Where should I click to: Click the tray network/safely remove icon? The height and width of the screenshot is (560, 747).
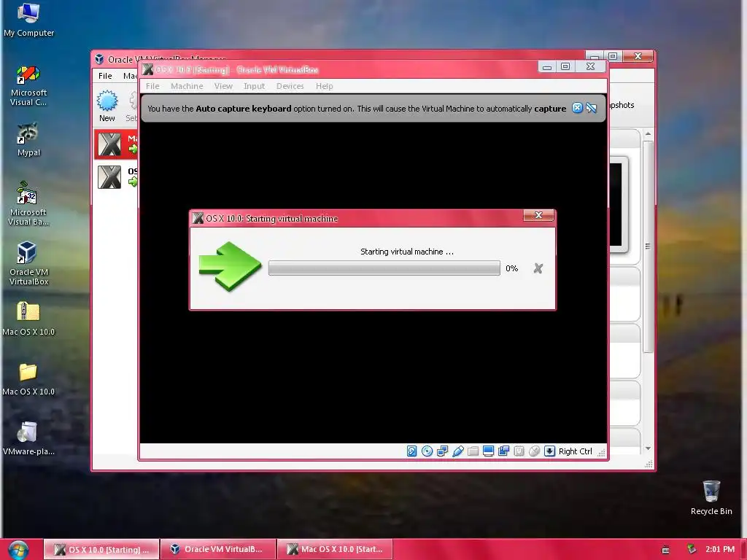tap(692, 550)
